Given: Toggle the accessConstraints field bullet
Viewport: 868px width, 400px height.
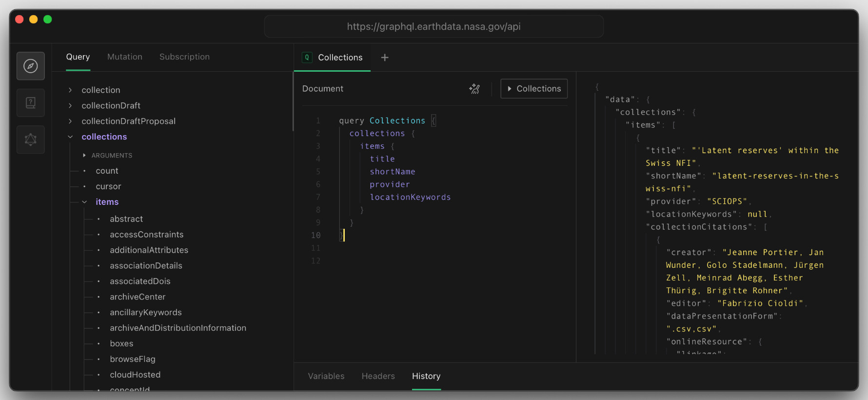Looking at the screenshot, I should (x=99, y=235).
